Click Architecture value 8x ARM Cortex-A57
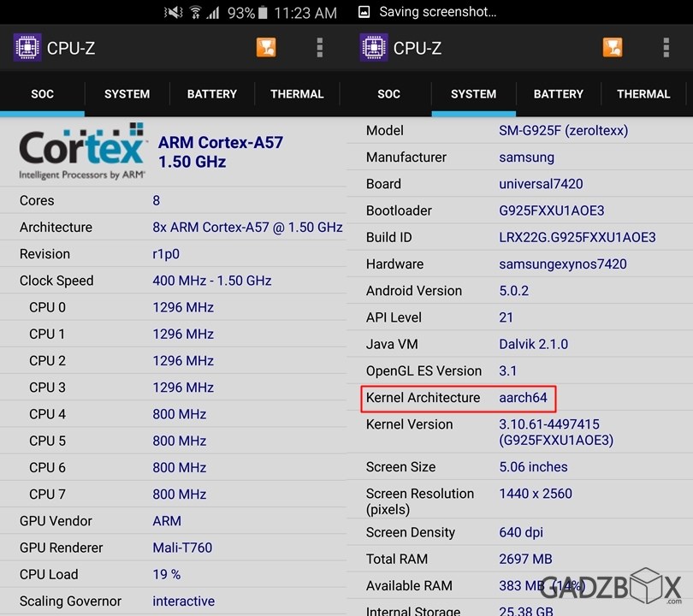The image size is (693, 616). [247, 227]
